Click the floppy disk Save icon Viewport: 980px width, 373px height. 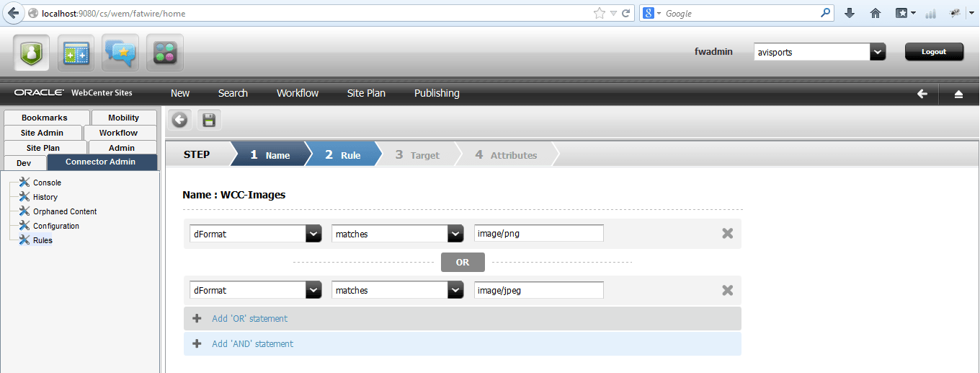209,120
